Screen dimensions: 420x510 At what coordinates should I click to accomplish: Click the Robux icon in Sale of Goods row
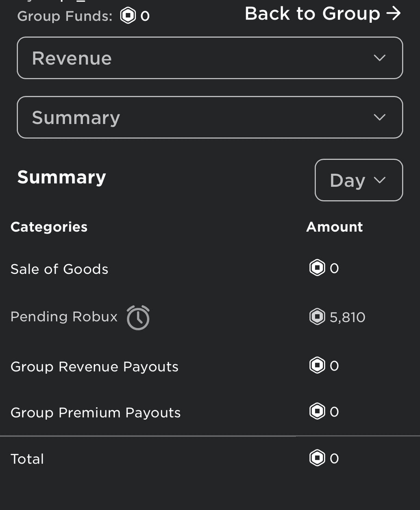coord(317,268)
